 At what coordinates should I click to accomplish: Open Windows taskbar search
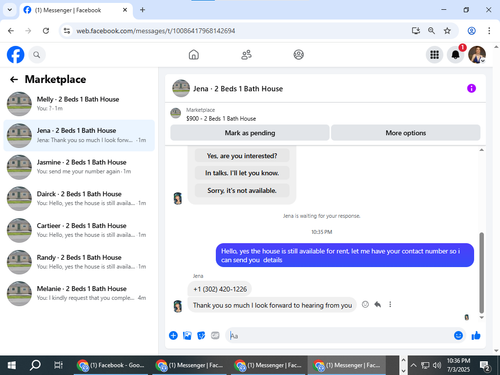[x=35, y=365]
